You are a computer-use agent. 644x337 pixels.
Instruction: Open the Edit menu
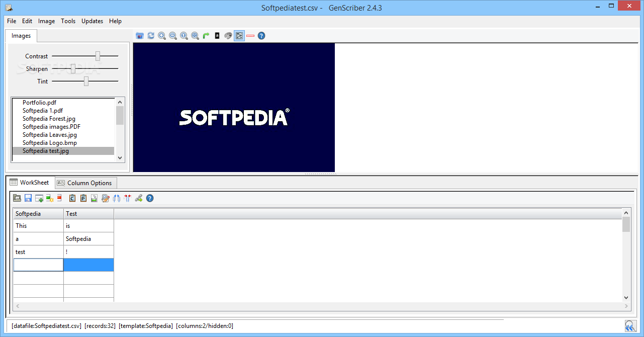[x=27, y=21]
